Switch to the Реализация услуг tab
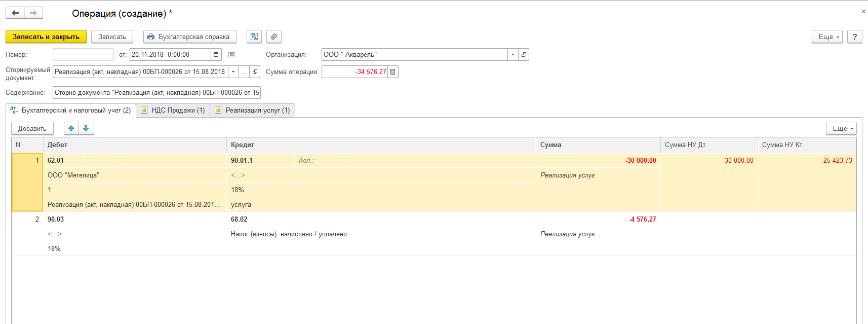Image resolution: width=868 pixels, height=324 pixels. 253,111
